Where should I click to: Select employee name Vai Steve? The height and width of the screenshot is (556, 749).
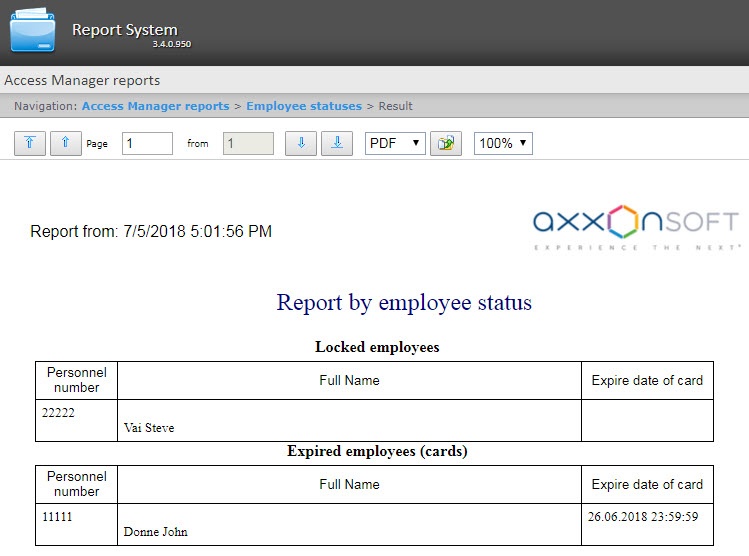[149, 428]
